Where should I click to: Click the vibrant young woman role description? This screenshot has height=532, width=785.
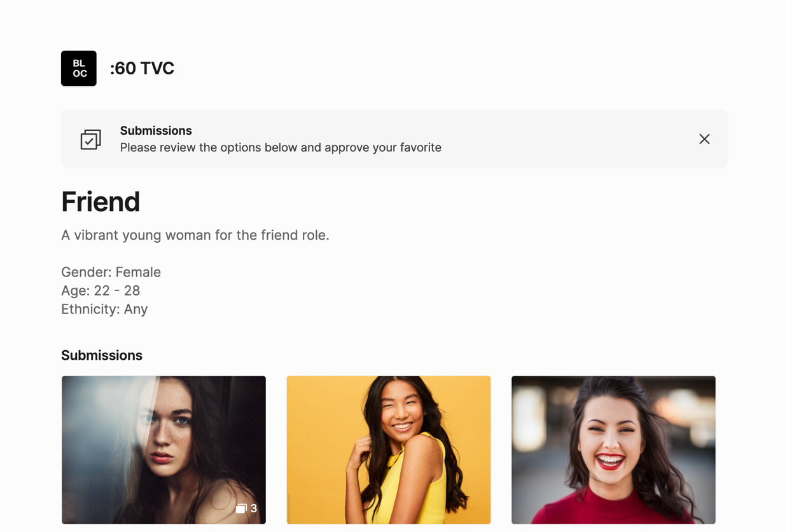pos(195,235)
